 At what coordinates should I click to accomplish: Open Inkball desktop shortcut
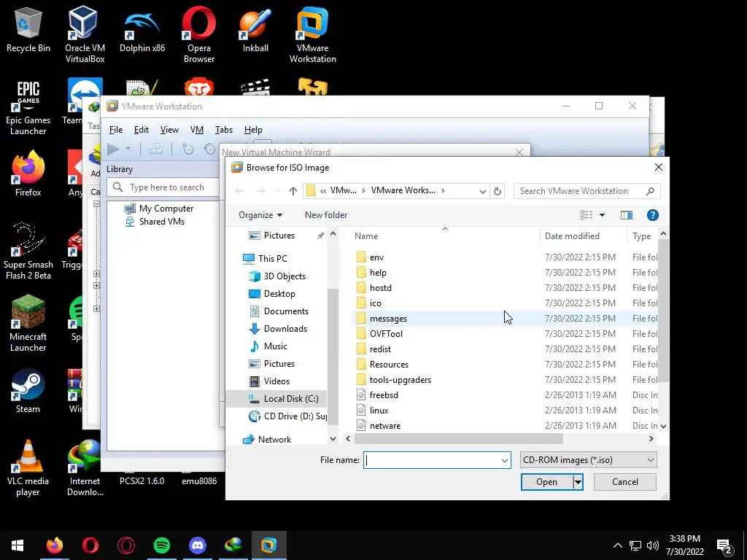pyautogui.click(x=256, y=31)
